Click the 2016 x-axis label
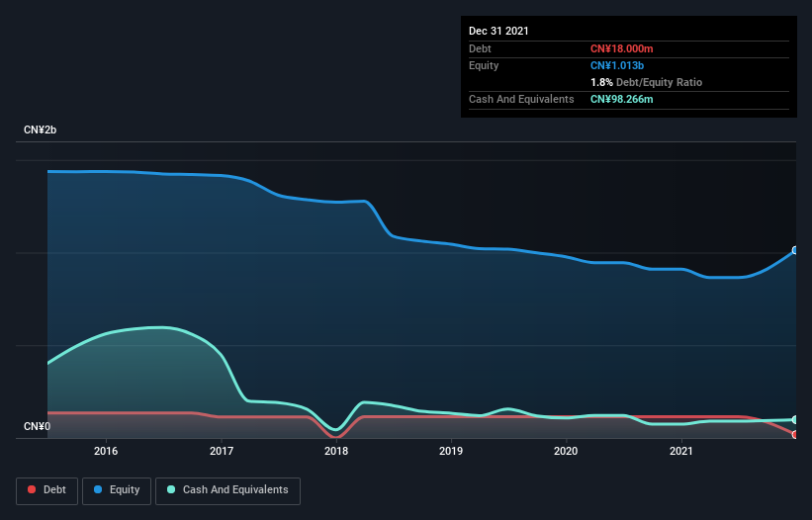Image resolution: width=812 pixels, height=520 pixels. (x=106, y=451)
